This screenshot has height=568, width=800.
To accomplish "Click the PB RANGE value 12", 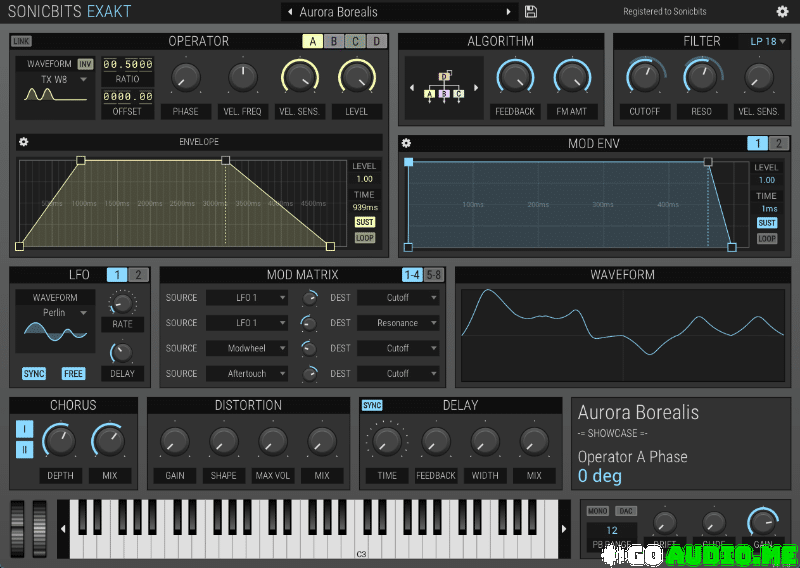I will 612,531.
